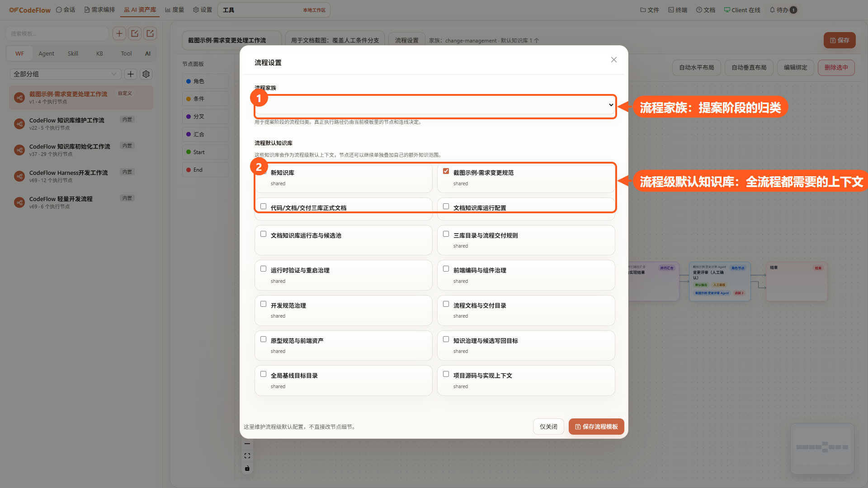Switch to the 会话 menu
This screenshot has width=868, height=488.
[x=66, y=10]
